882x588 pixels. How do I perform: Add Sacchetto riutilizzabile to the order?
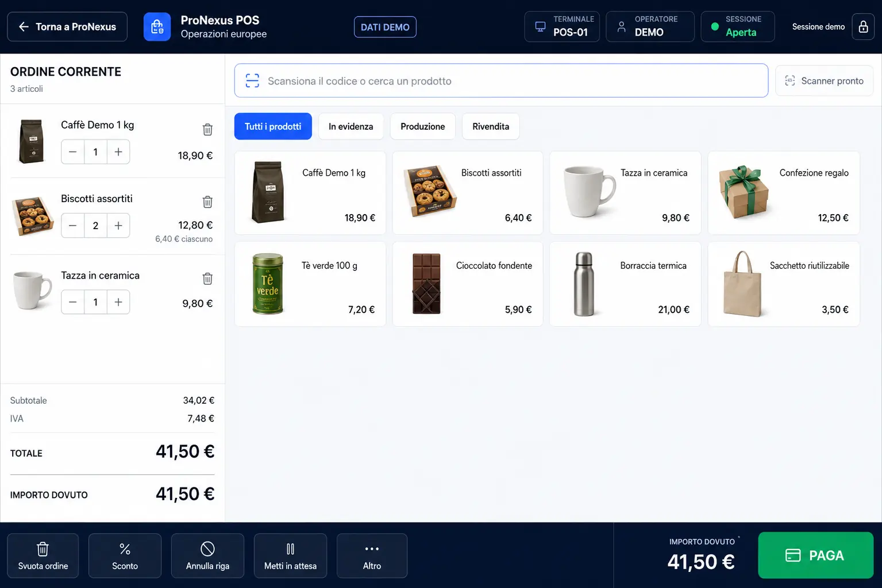tap(784, 284)
